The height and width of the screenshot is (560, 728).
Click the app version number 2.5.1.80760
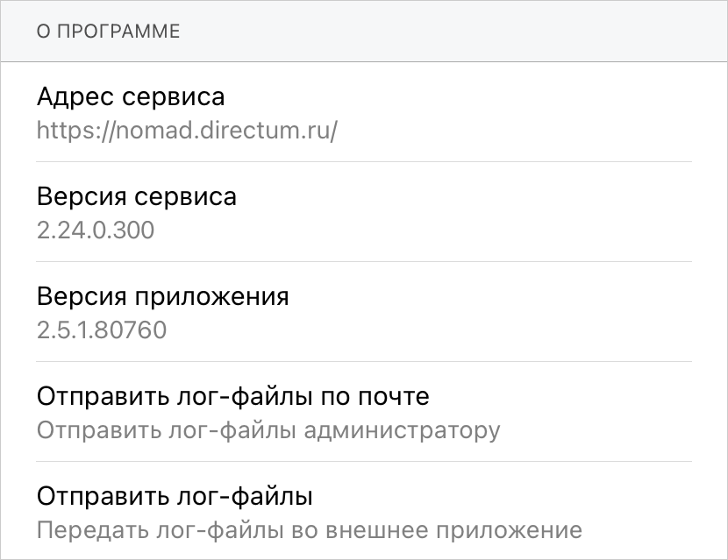coord(102,330)
